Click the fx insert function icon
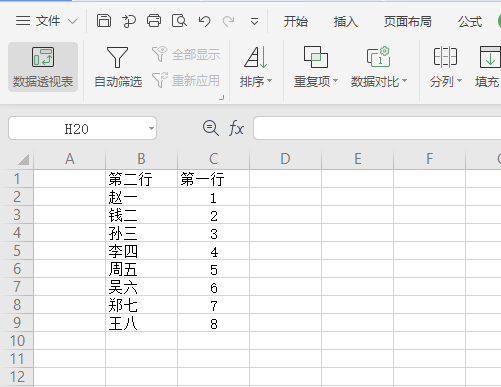The width and height of the screenshot is (501, 387). [x=236, y=128]
